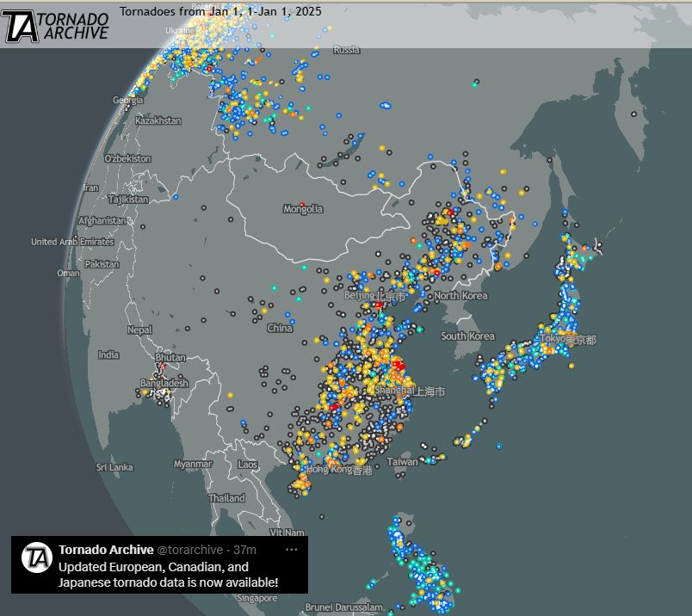Click the Beijing city label
Screen dimensions: 692x616
click(x=374, y=296)
